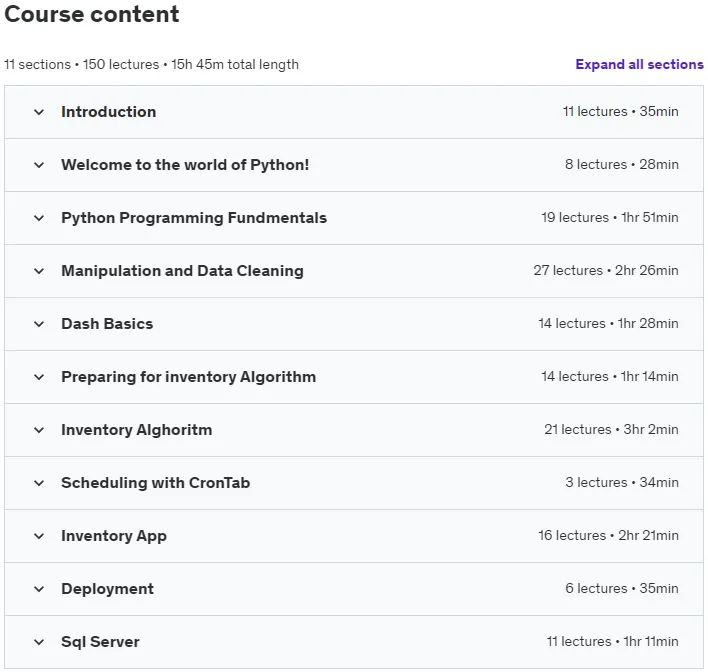Screen dimensions: 708x672
Task: Expand Welcome to the world of Python! chevron
Action: [x=39, y=165]
